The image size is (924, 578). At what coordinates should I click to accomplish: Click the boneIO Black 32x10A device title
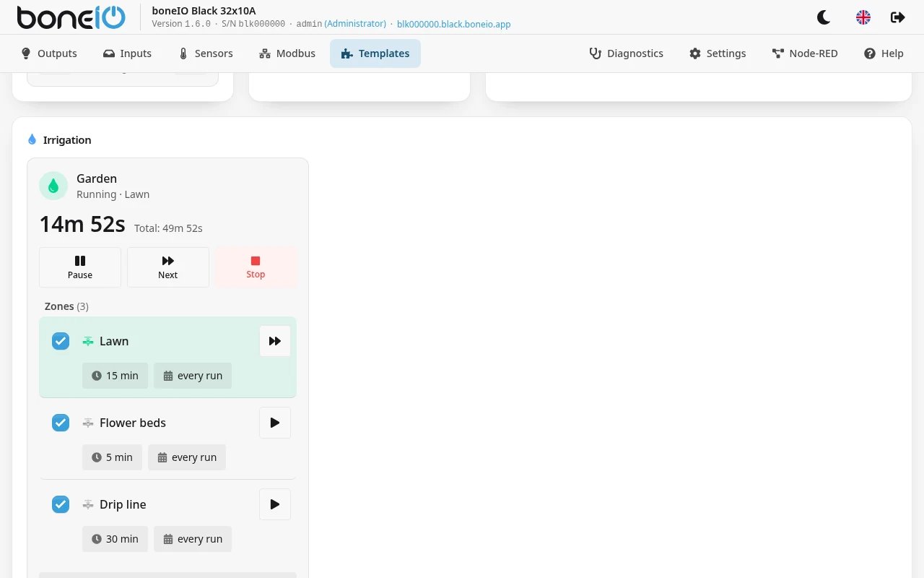point(204,10)
